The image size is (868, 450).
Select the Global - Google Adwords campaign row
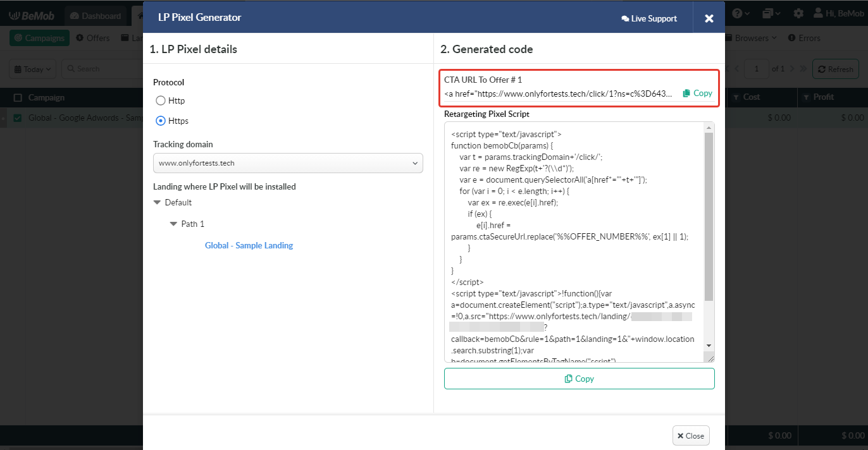pos(85,118)
